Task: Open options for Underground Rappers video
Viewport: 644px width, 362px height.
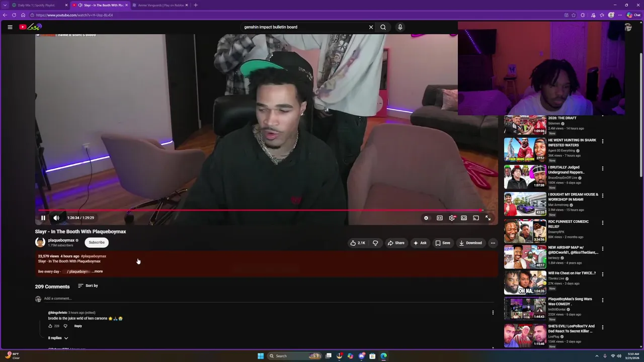Action: point(602,168)
